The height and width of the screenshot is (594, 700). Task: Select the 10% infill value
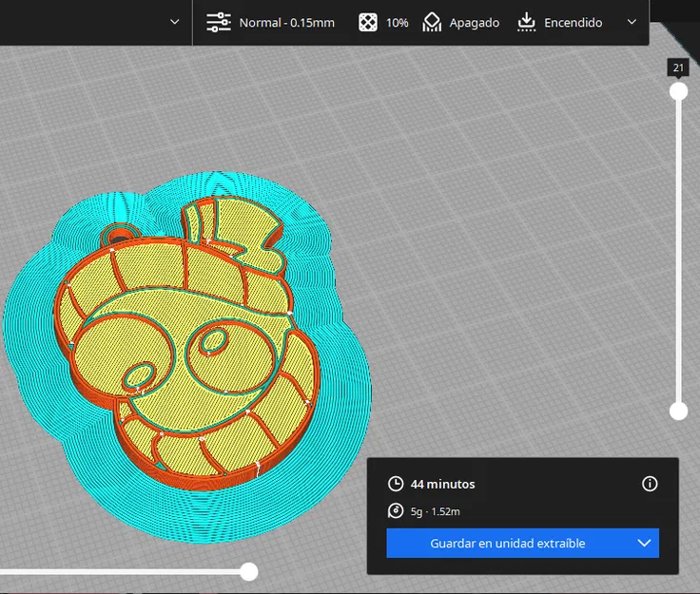coord(397,23)
